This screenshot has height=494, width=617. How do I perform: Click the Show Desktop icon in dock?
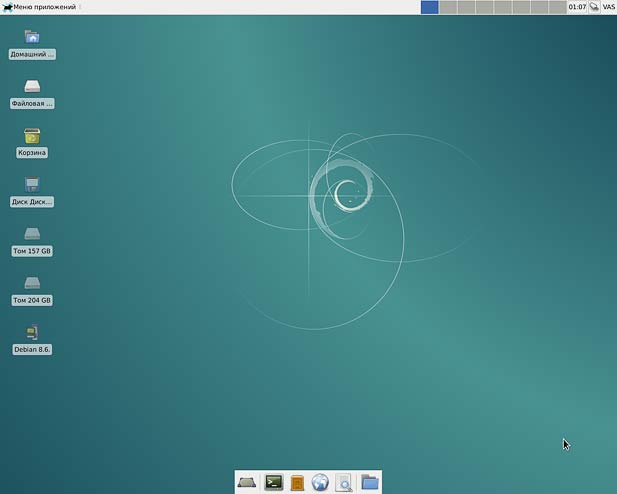(x=247, y=482)
